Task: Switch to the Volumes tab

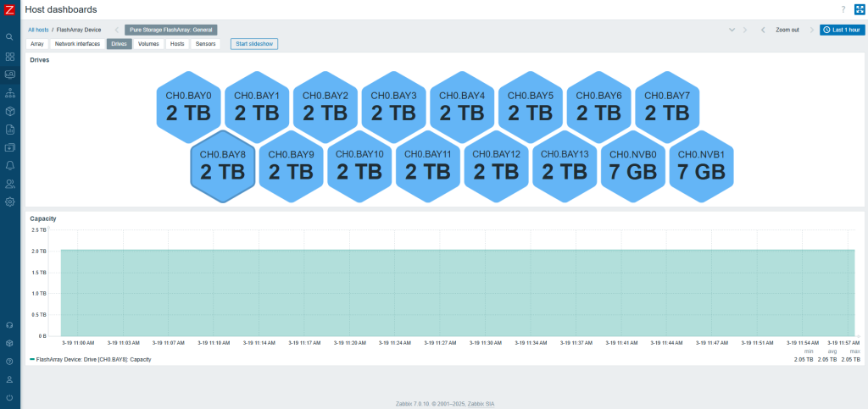Action: click(x=148, y=44)
